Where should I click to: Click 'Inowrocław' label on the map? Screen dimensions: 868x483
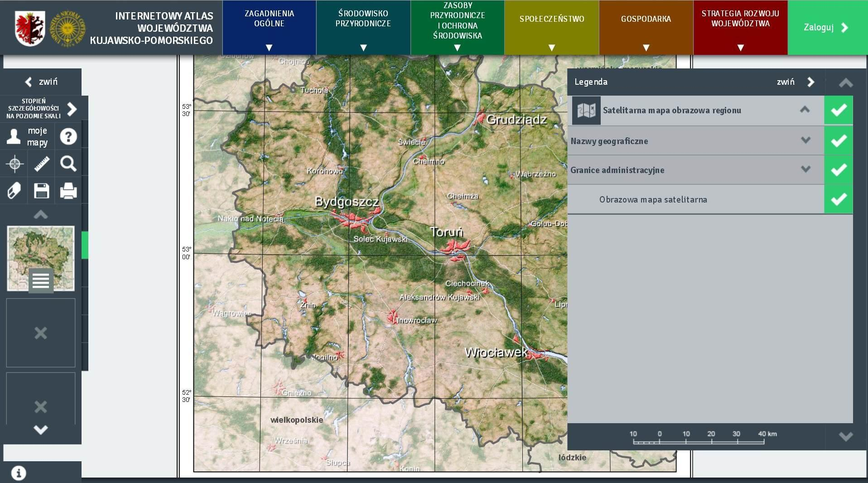point(417,320)
